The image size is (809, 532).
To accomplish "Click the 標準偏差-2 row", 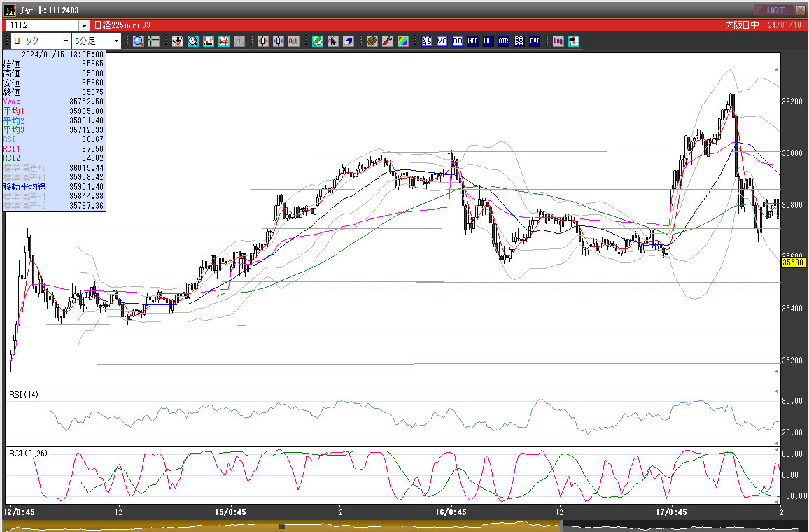I will [x=54, y=205].
